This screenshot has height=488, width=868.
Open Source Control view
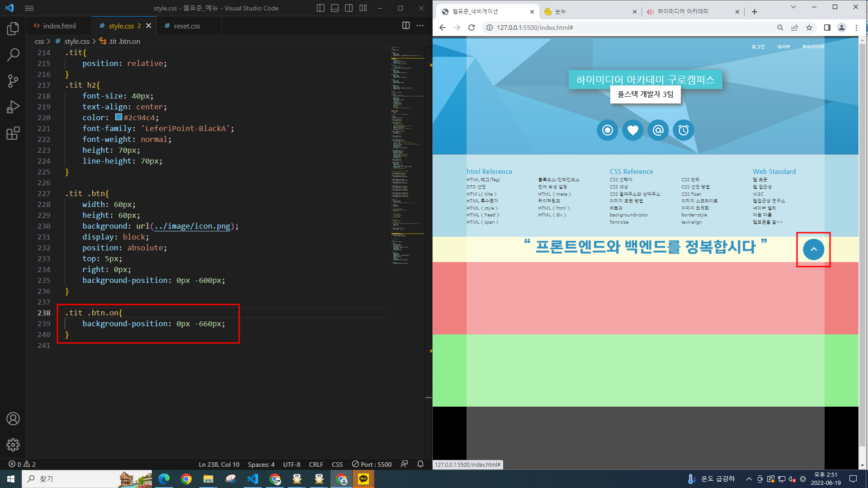point(13,81)
